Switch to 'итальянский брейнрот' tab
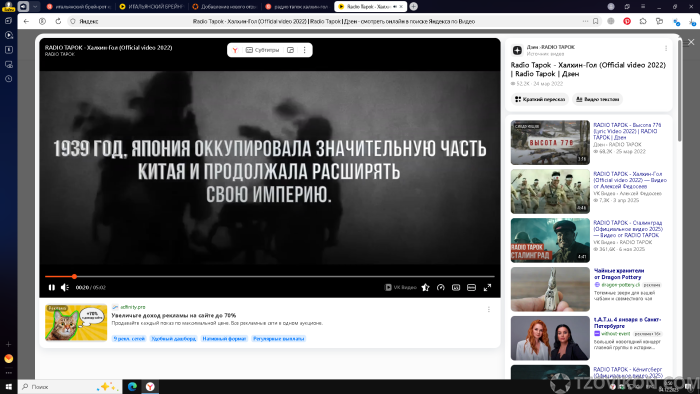The height and width of the screenshot is (394, 700). 79,6
